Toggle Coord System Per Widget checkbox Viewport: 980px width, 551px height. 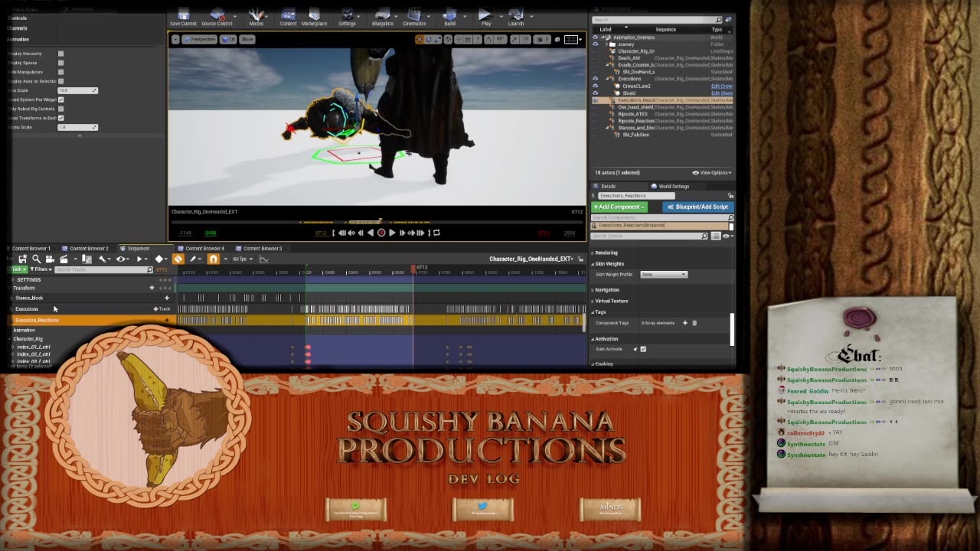(x=61, y=99)
